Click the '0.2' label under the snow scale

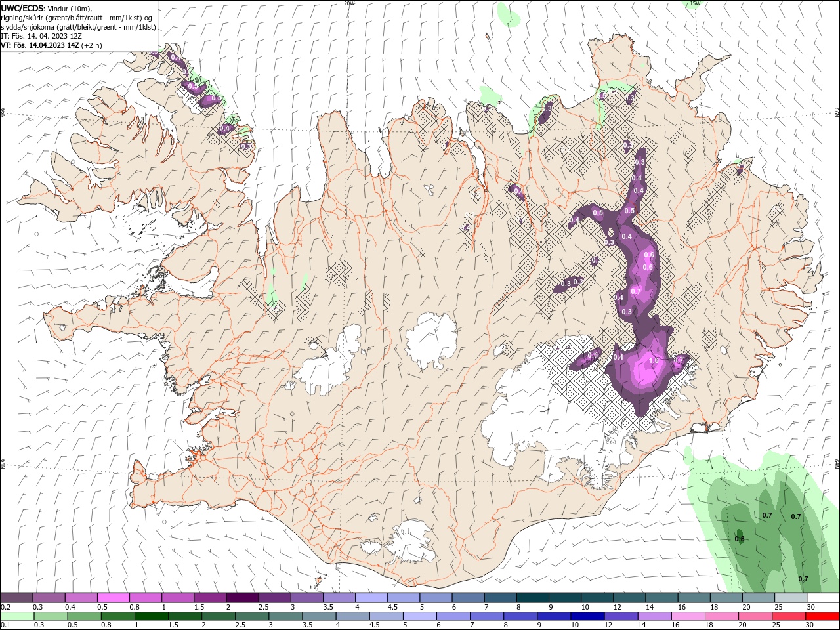tap(5, 607)
